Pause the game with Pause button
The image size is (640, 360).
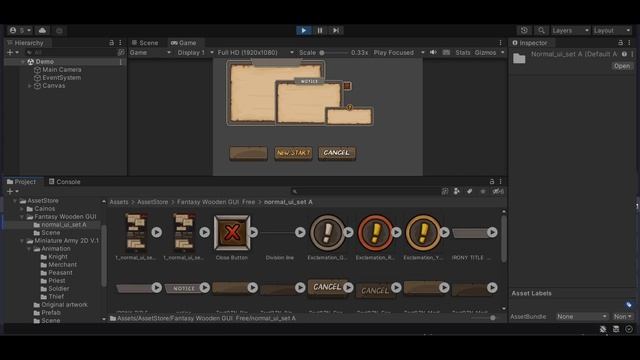tap(320, 31)
